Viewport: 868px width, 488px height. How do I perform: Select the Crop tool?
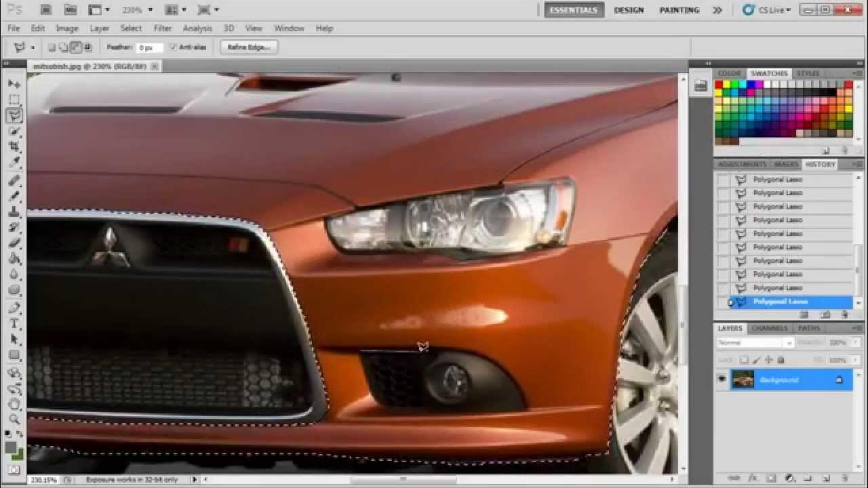[x=14, y=146]
